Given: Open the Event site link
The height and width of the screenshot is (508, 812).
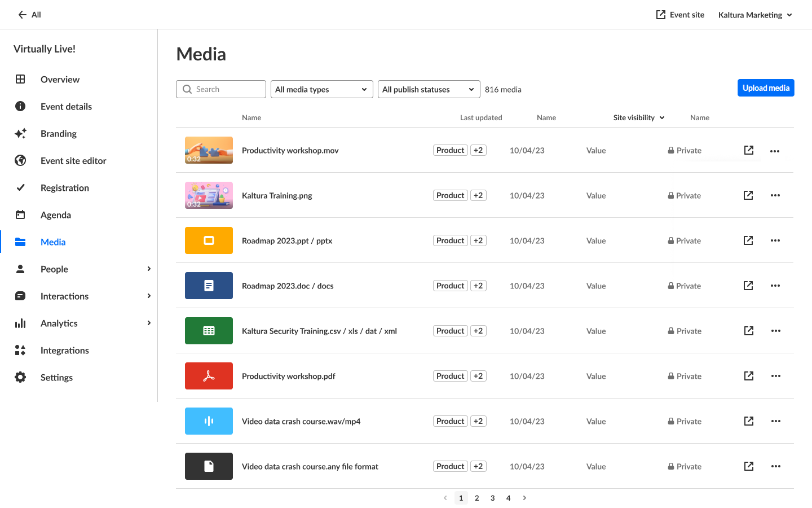Looking at the screenshot, I should (x=680, y=15).
